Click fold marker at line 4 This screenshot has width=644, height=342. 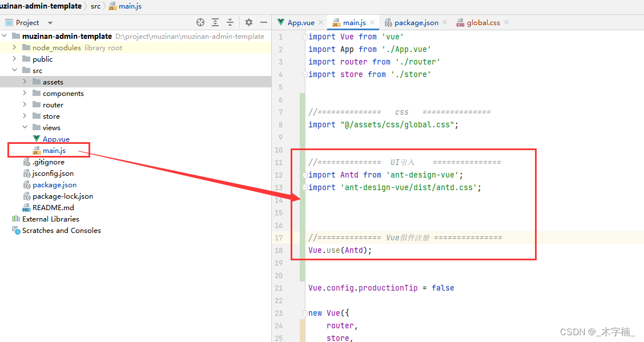click(x=305, y=74)
